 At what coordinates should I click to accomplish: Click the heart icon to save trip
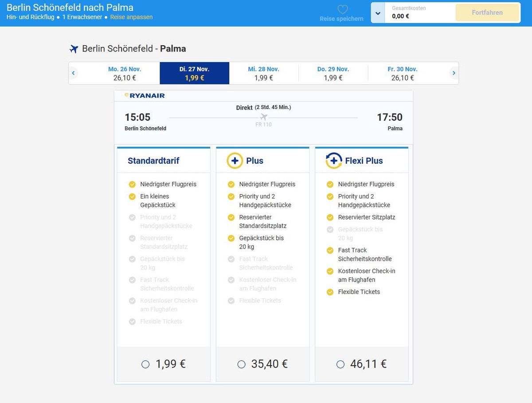343,10
